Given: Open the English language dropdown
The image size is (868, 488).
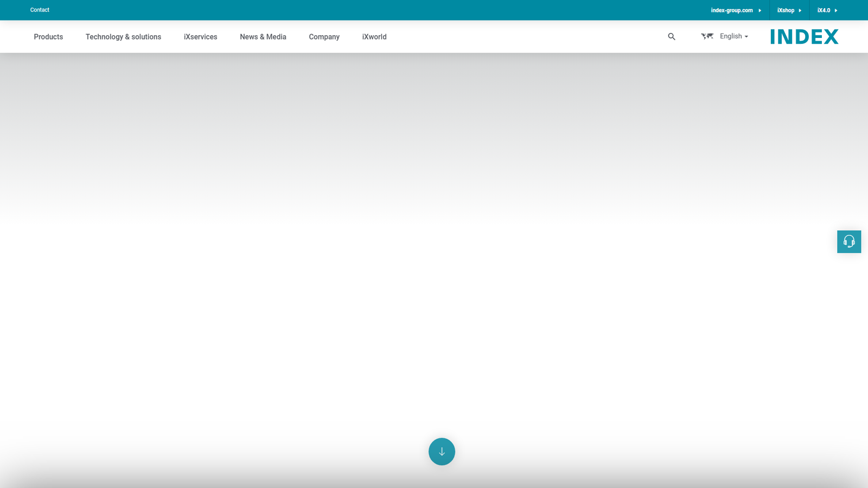Looking at the screenshot, I should pos(731,36).
